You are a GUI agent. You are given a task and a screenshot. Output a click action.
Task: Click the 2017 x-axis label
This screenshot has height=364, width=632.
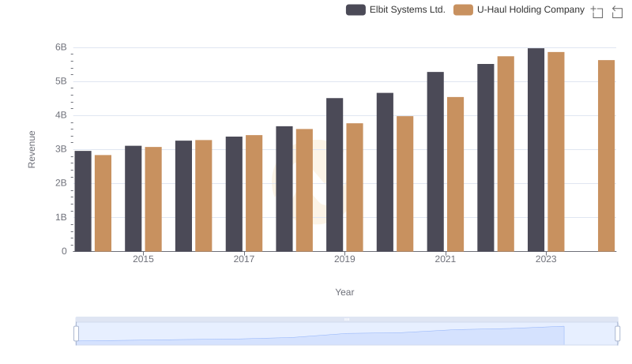tap(244, 259)
